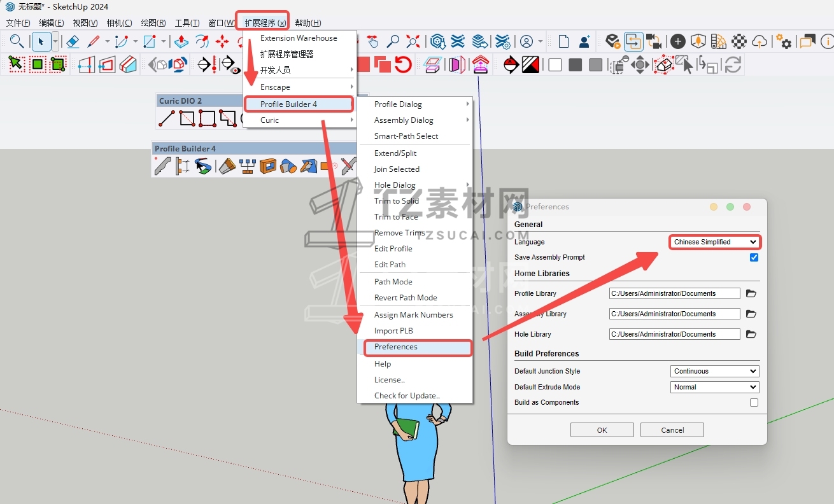Open the 文件(F) menu
Screen dimensions: 834x504
point(18,23)
